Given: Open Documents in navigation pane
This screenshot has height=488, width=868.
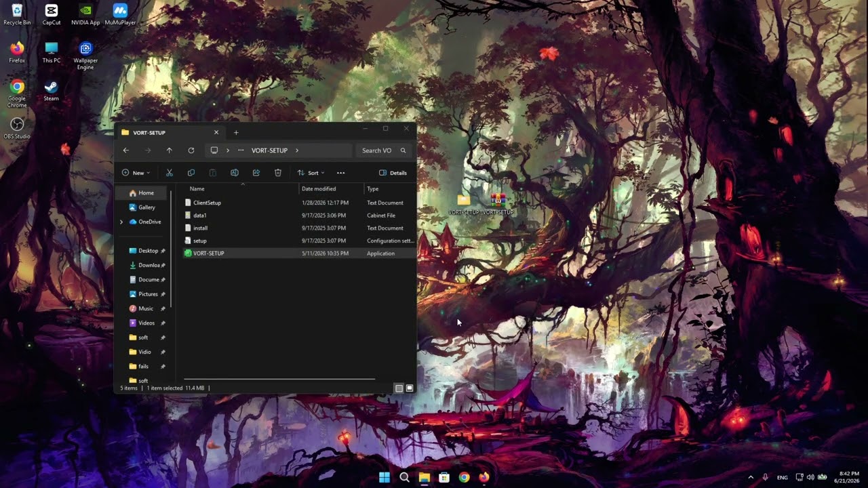Looking at the screenshot, I should [144, 280].
